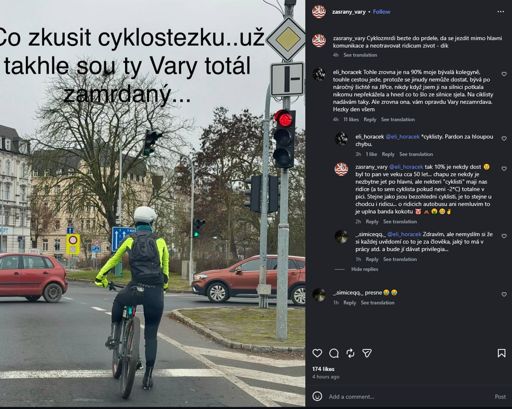The height and width of the screenshot is (409, 512).
Task: Open the cyclist photo image
Action: [x=152, y=203]
